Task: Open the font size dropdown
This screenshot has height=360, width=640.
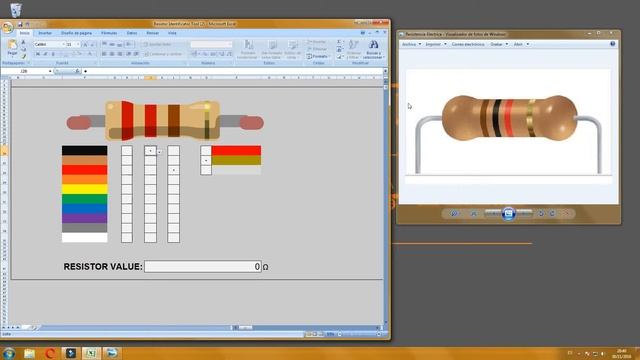Action: coord(78,44)
